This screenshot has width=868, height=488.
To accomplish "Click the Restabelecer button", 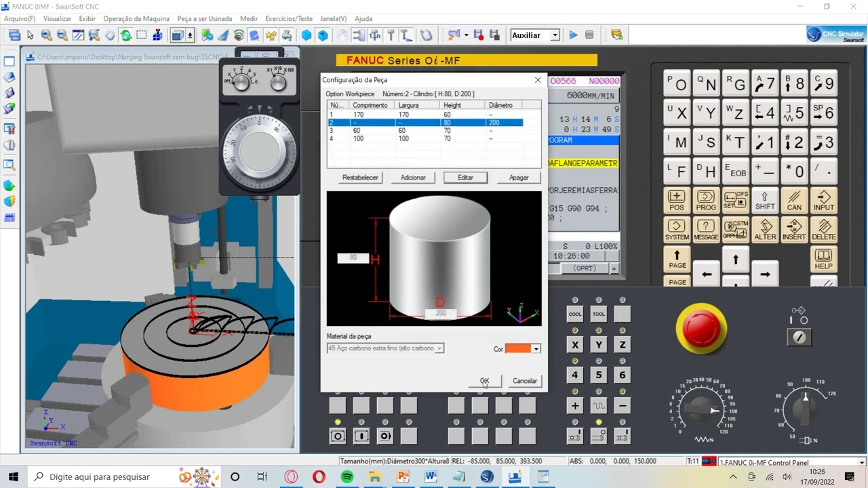I will click(x=360, y=178).
